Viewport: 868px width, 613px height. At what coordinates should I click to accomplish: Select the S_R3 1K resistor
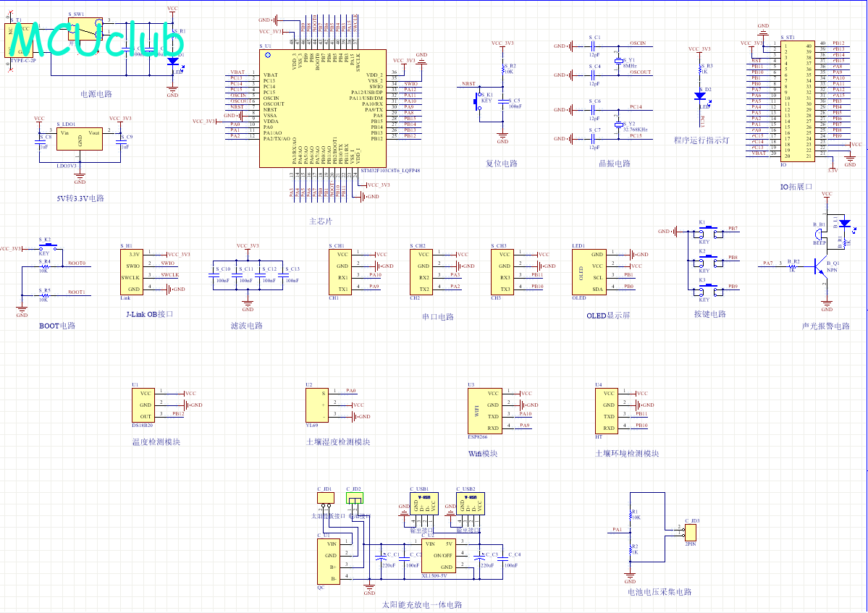[700, 69]
